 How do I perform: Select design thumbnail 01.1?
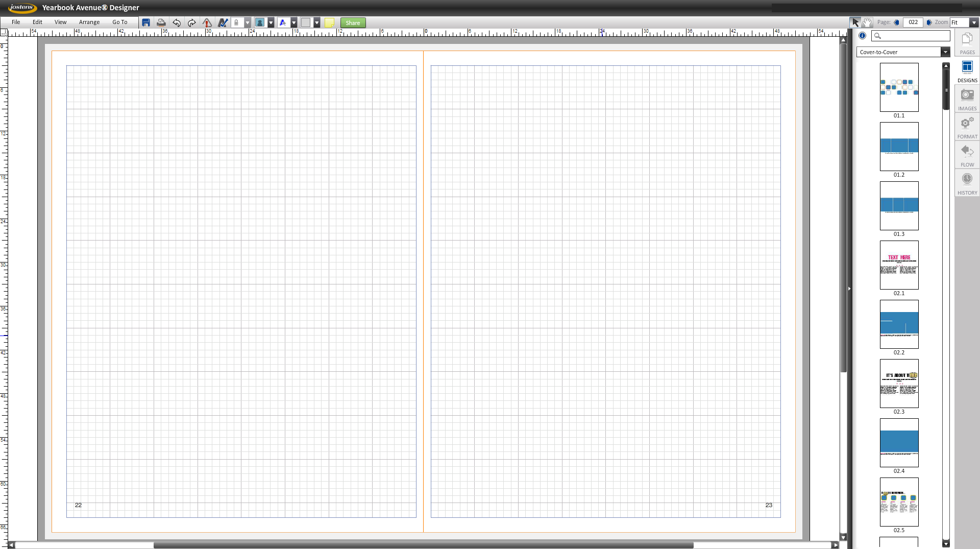[x=899, y=87]
